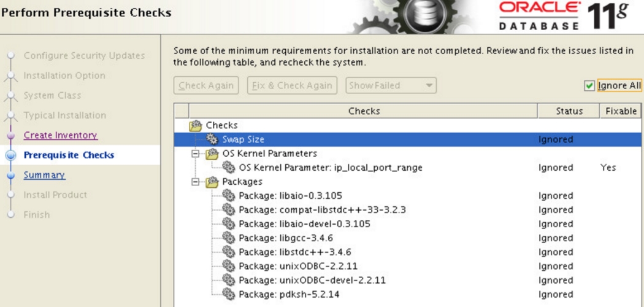This screenshot has width=644, height=307.
Task: Open the Show Failed dropdown
Action: coord(391,86)
